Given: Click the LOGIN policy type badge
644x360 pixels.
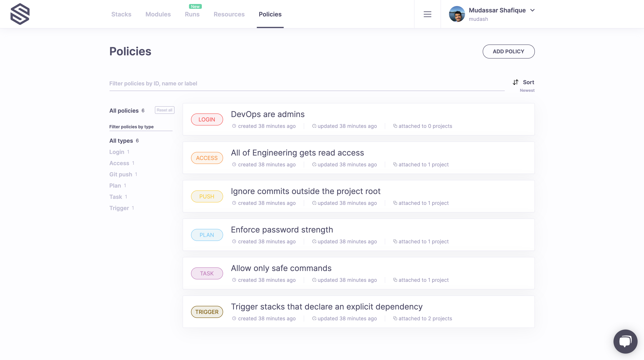Looking at the screenshot, I should [x=207, y=119].
